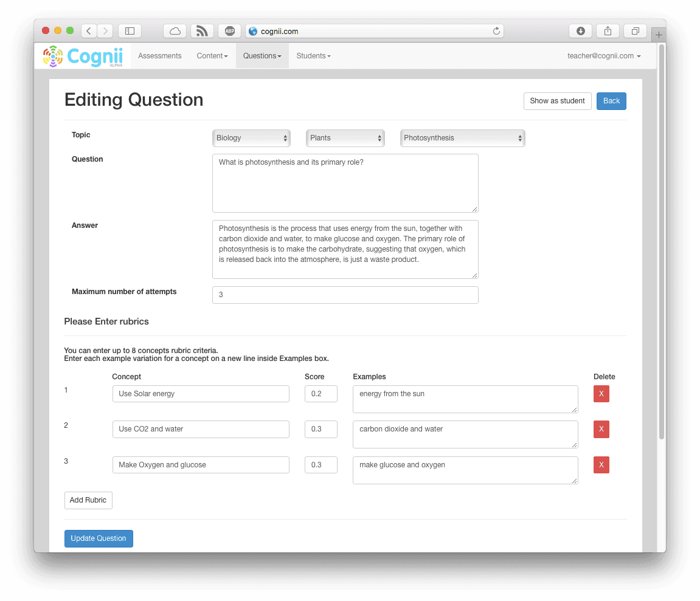
Task: Click the blue Back button
Action: point(611,101)
